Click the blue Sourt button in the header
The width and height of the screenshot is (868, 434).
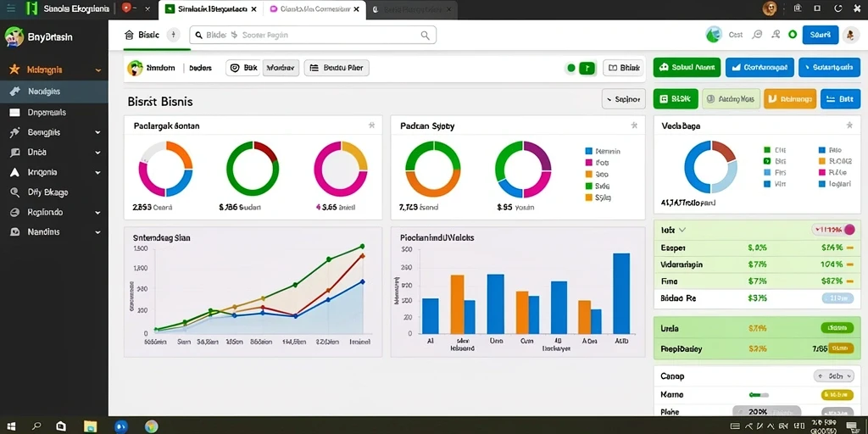(x=820, y=34)
